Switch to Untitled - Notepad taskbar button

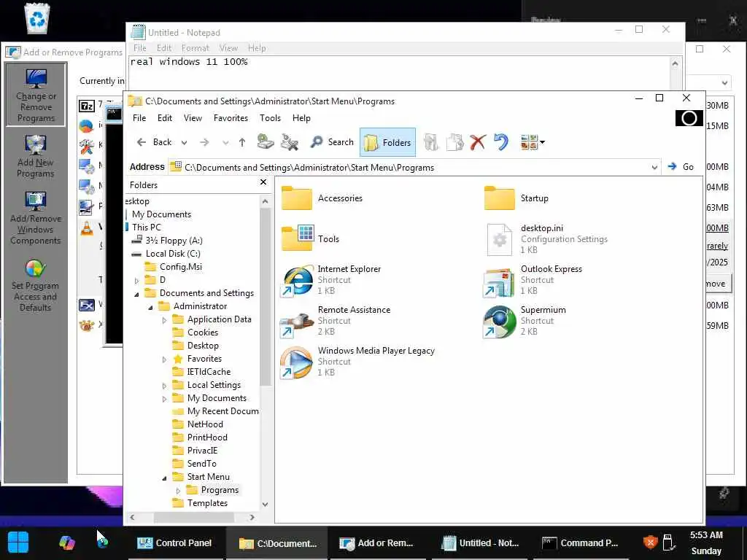pyautogui.click(x=480, y=542)
